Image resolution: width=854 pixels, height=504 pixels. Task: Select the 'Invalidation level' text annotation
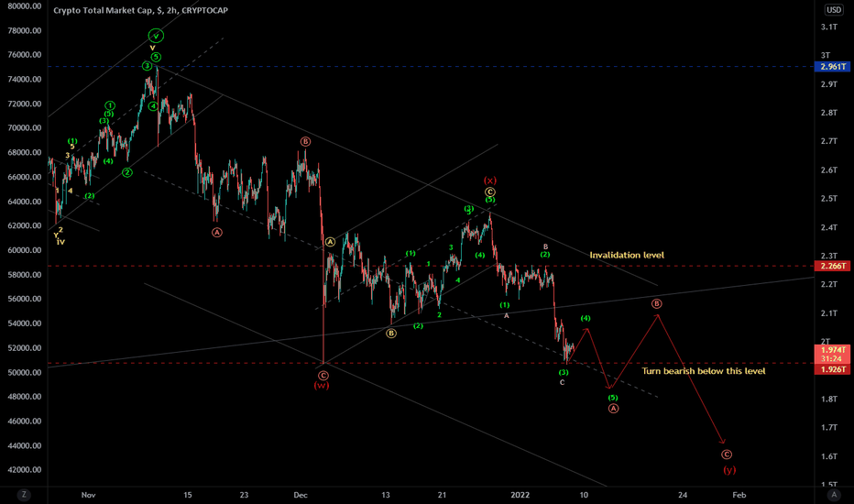tap(627, 255)
